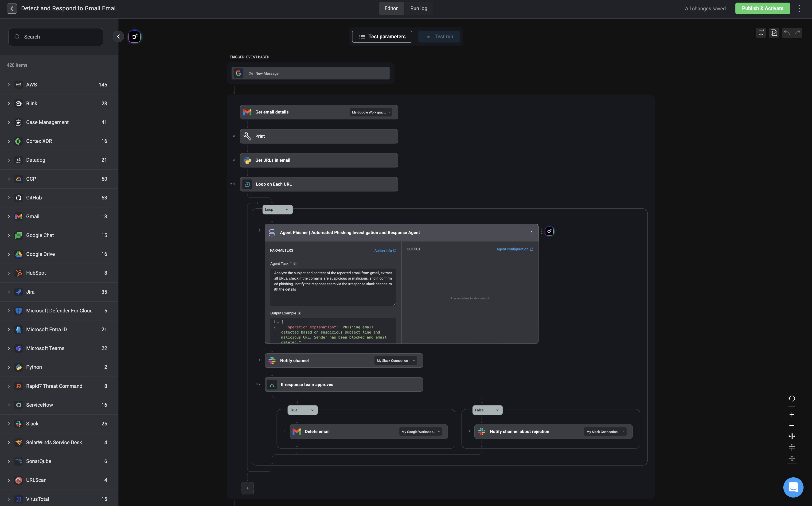Click the branch icon on If response team approves
The width and height of the screenshot is (812, 506).
coord(272,385)
